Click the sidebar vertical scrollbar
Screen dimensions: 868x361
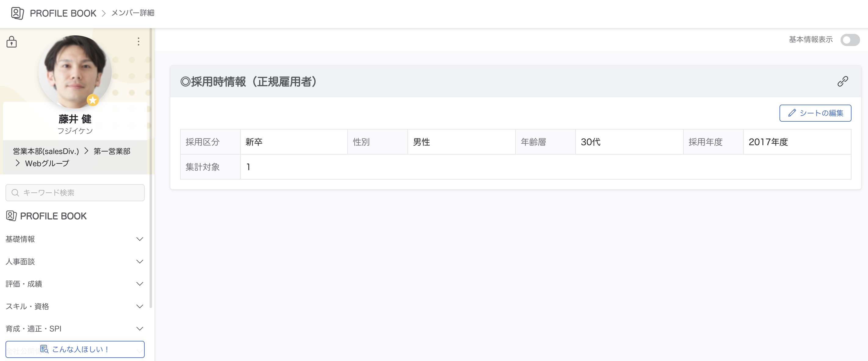point(151,168)
